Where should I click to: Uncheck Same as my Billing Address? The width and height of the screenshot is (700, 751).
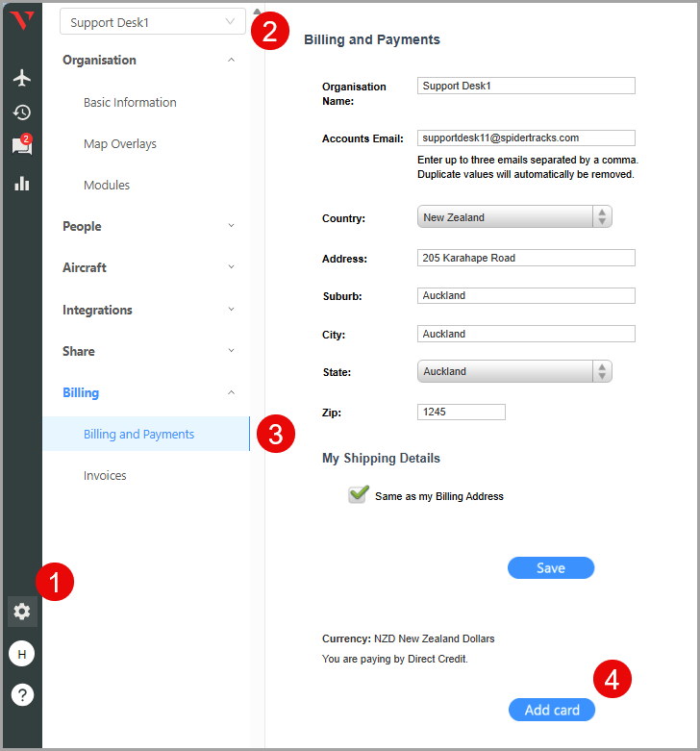tap(359, 495)
